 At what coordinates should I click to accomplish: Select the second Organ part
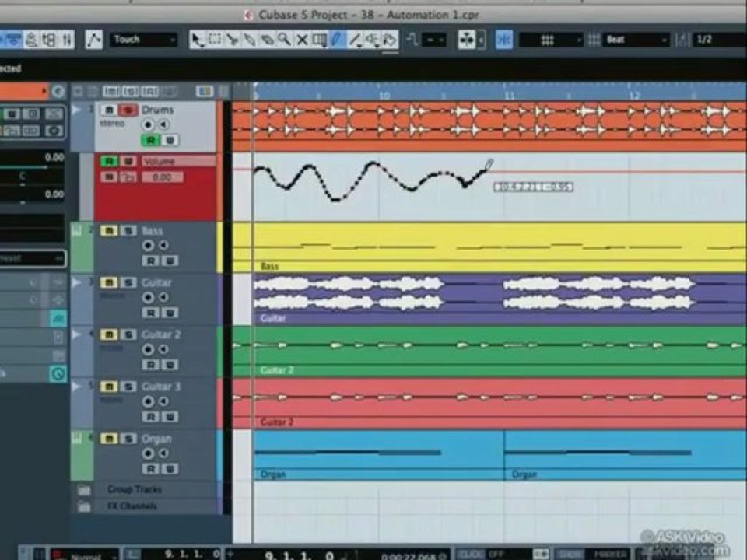[626, 455]
